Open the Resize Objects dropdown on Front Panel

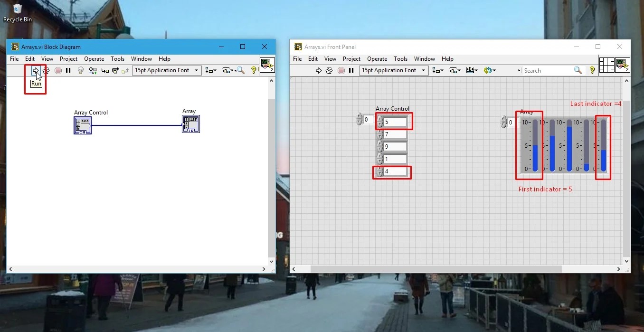pyautogui.click(x=472, y=70)
